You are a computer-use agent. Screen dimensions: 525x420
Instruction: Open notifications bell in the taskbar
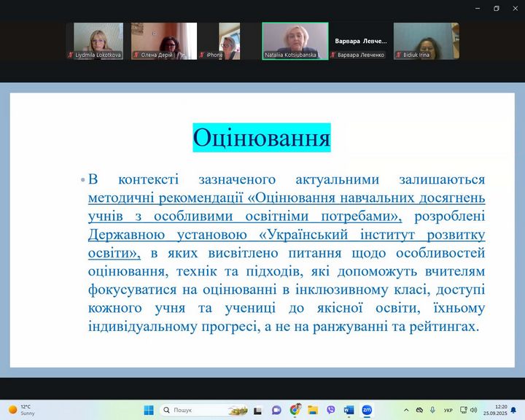tap(513, 410)
